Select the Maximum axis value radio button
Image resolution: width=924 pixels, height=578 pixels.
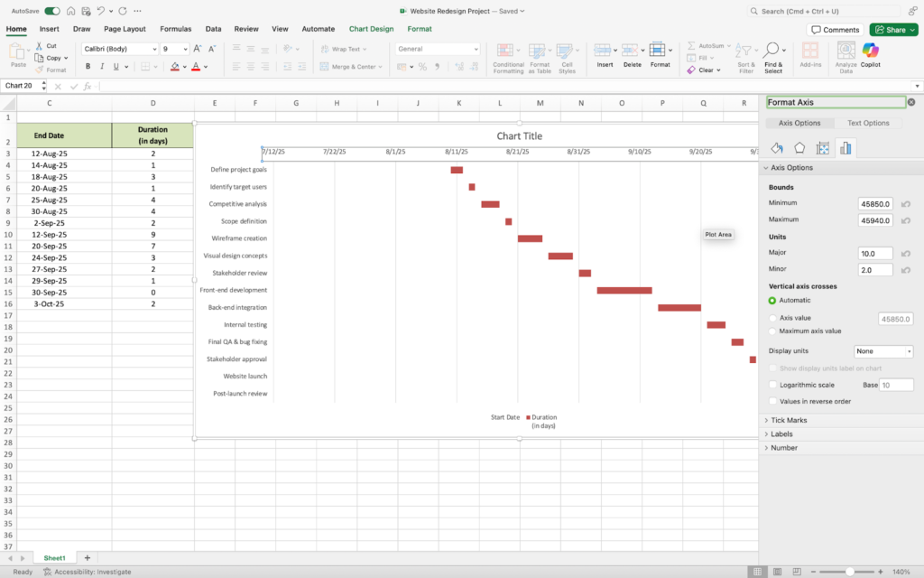[x=772, y=331]
